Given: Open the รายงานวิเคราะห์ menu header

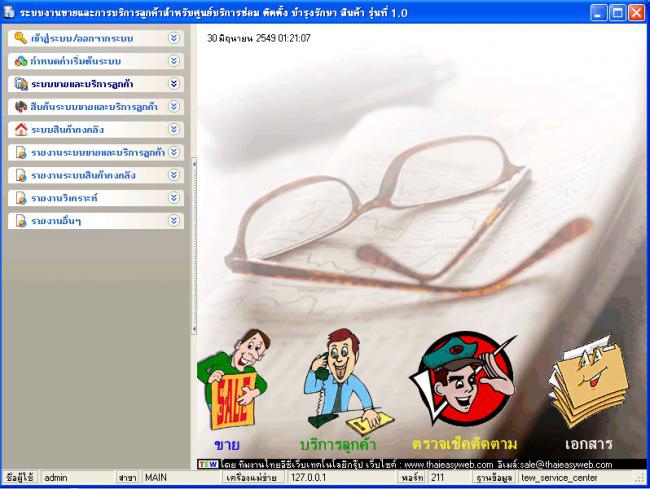Looking at the screenshot, I should pos(96,198).
